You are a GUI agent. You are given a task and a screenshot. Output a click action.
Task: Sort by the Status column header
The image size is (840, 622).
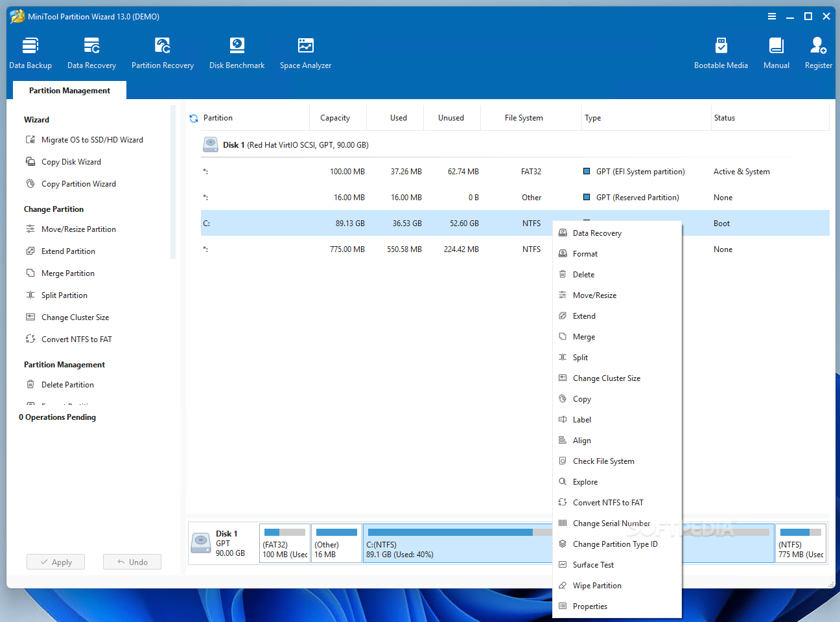[x=770, y=118]
